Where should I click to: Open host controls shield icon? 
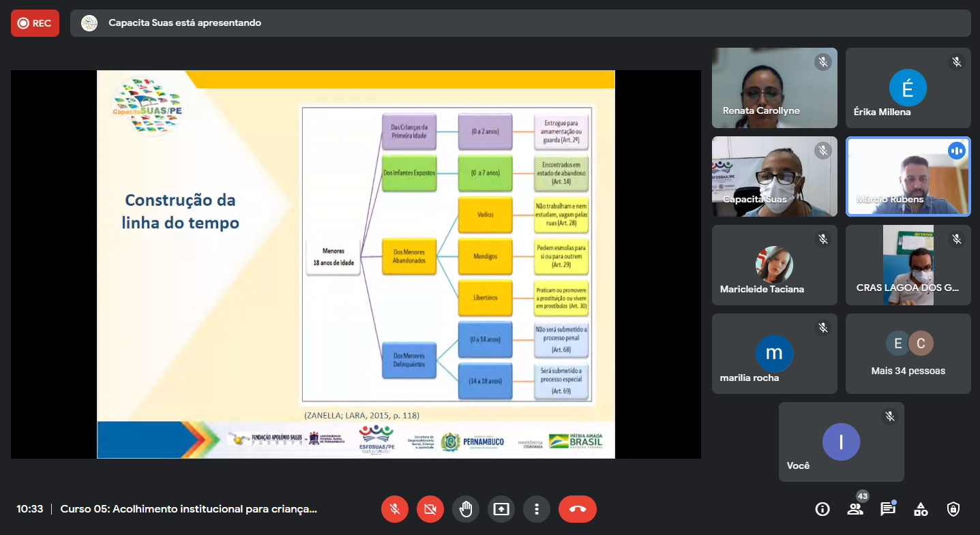pyautogui.click(x=953, y=509)
